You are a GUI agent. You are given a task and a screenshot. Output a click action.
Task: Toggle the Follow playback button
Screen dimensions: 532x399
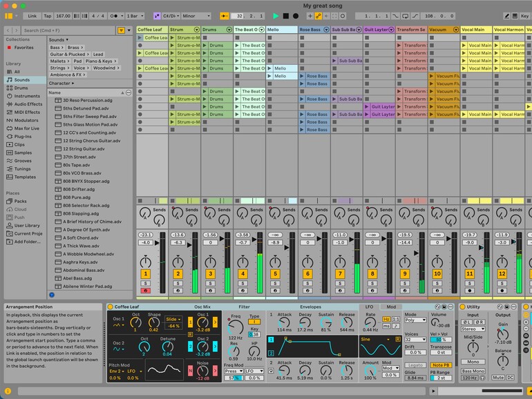(225, 16)
